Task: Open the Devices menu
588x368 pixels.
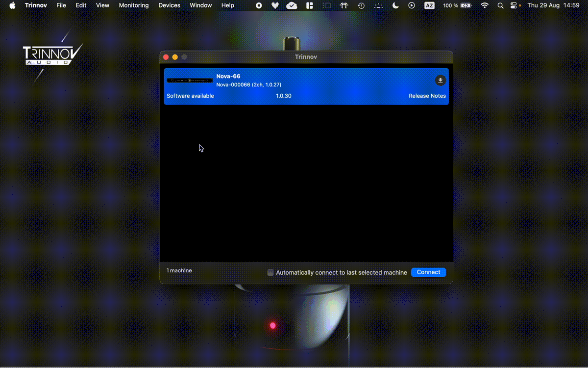Action: click(x=169, y=5)
